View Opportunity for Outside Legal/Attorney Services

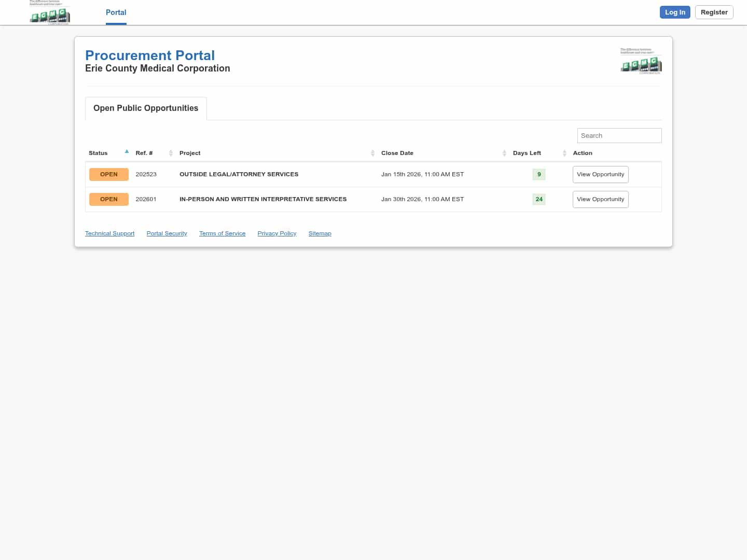600,174
